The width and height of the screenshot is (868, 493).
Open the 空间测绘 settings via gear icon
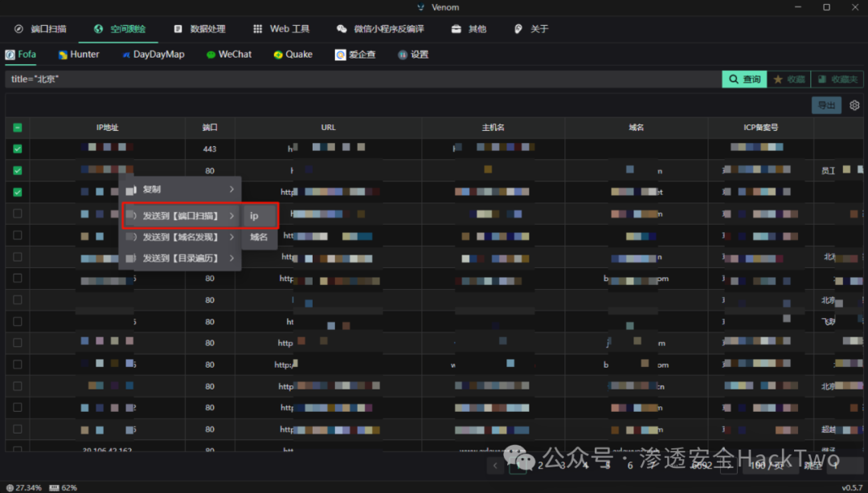coord(854,105)
